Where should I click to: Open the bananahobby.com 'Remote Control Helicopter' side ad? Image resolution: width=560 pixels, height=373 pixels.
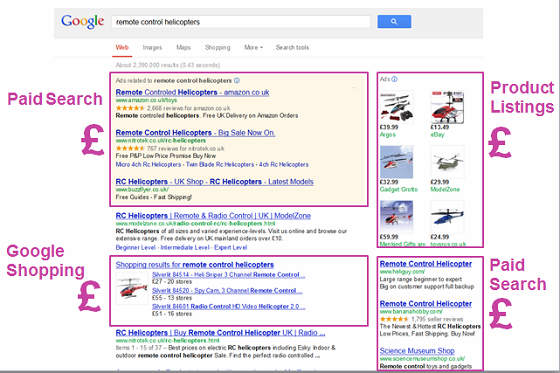(426, 304)
